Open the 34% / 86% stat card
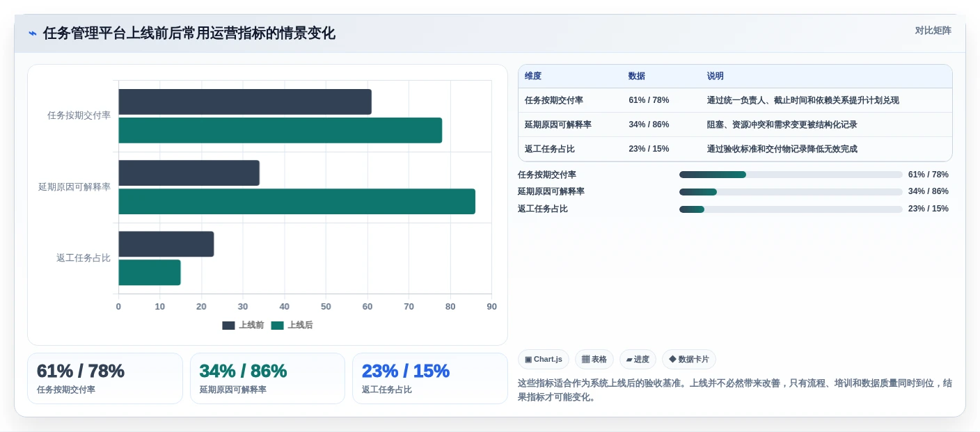Viewport: 980px width, 432px height. [x=267, y=378]
